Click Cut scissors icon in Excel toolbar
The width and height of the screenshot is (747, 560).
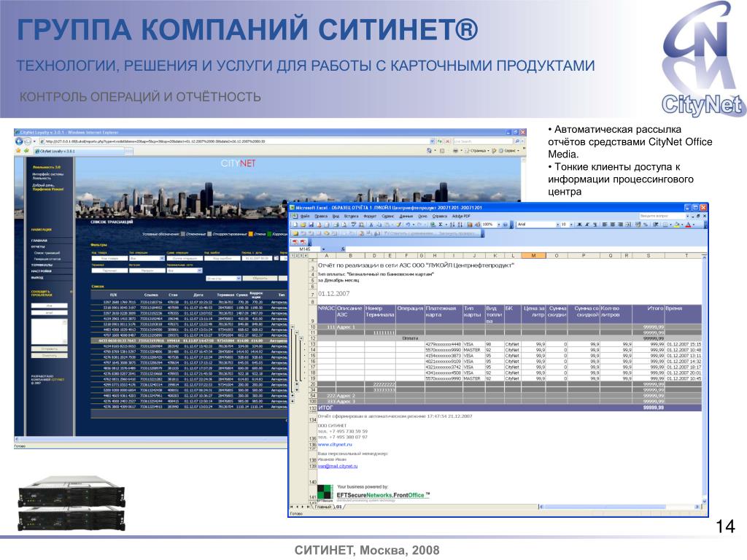[x=371, y=225]
